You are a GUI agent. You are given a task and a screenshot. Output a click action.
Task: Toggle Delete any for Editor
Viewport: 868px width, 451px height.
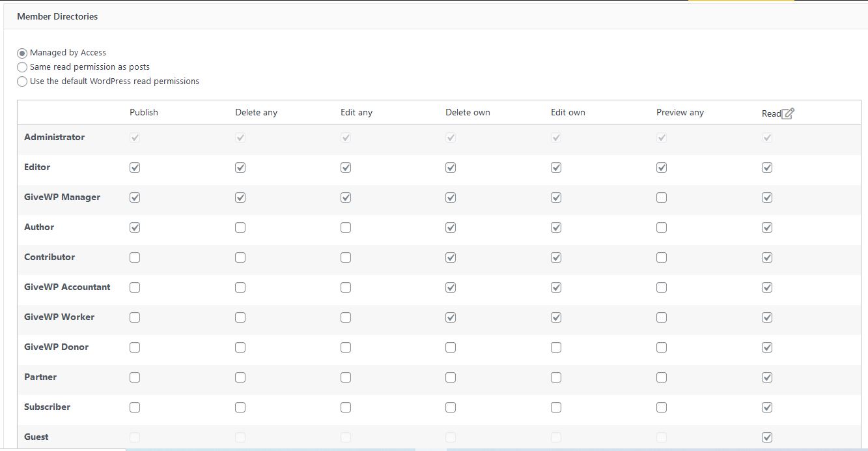click(x=240, y=167)
